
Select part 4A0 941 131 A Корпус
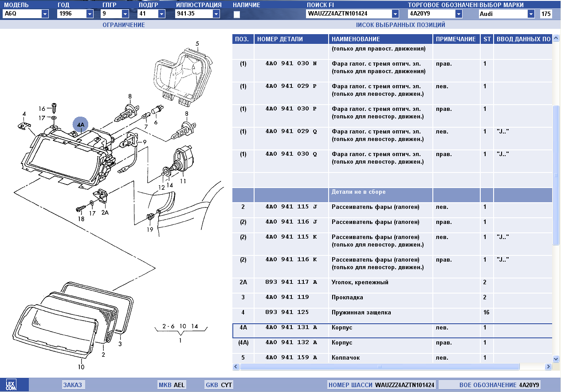[x=392, y=331]
